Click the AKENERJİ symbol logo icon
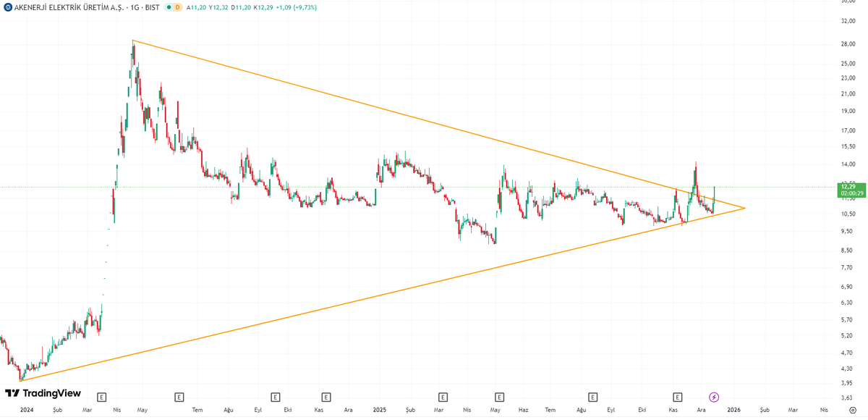Screen dimensions: 868x420 tap(8, 7)
